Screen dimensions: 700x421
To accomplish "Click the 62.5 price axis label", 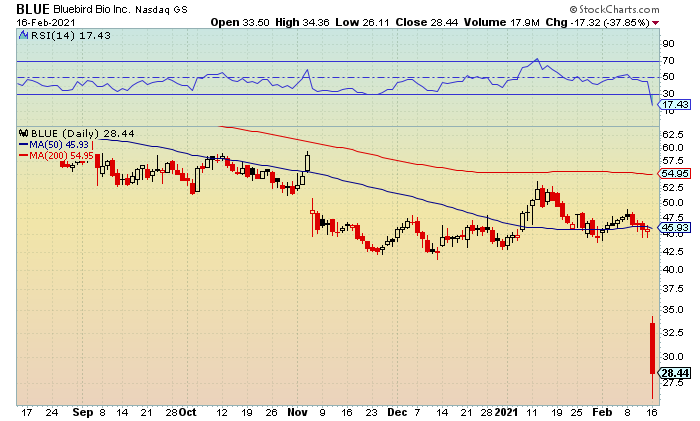I will 673,134.
